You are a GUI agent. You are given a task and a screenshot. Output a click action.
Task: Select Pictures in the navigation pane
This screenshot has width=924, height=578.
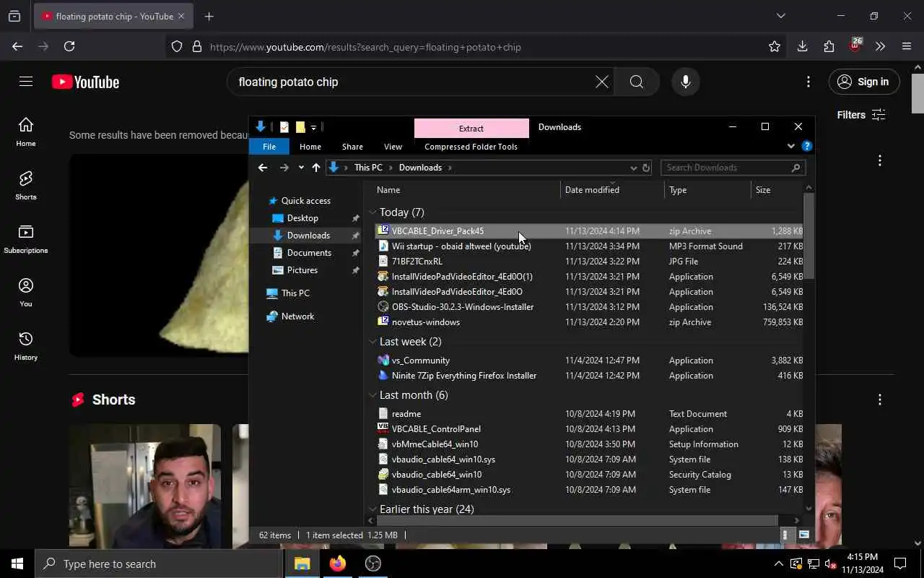302,270
